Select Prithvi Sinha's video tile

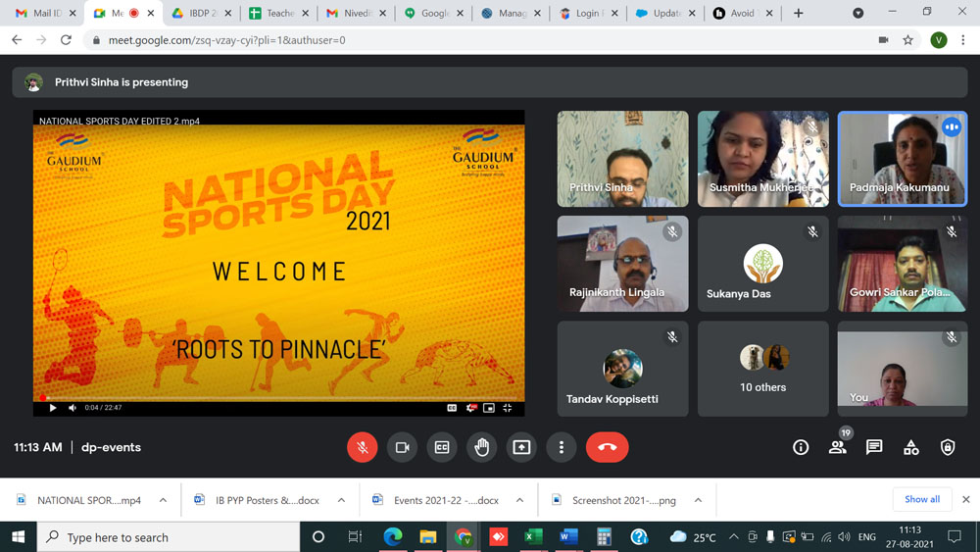click(x=622, y=159)
